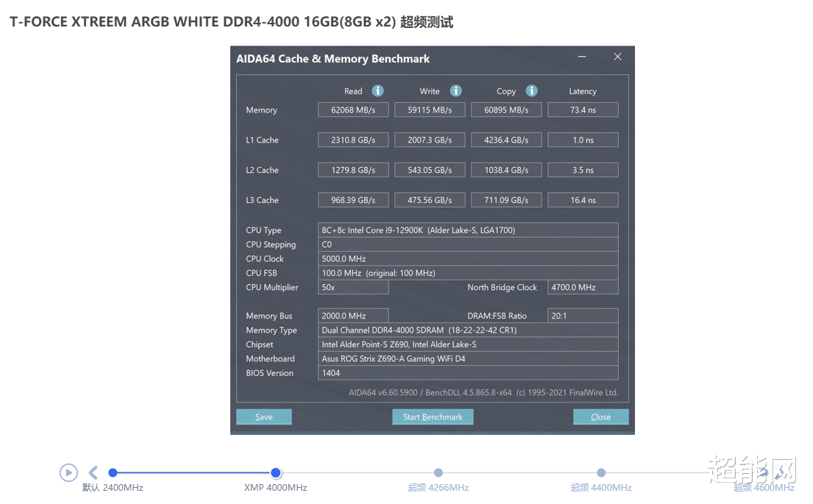Go to previous slide using left chevron
Image resolution: width=813 pixels, height=504 pixels.
(93, 472)
